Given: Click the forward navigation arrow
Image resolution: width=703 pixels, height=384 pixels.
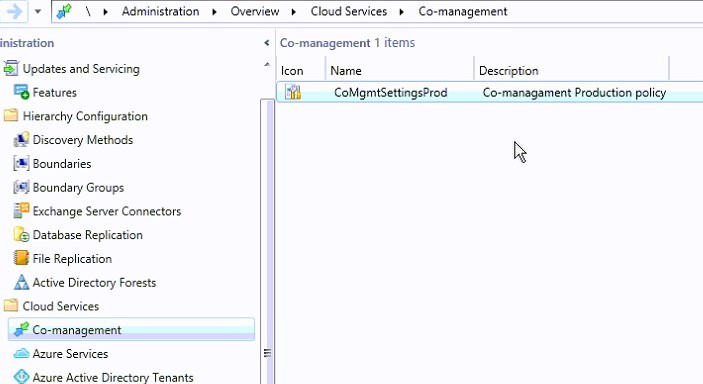Looking at the screenshot, I should pos(14,11).
